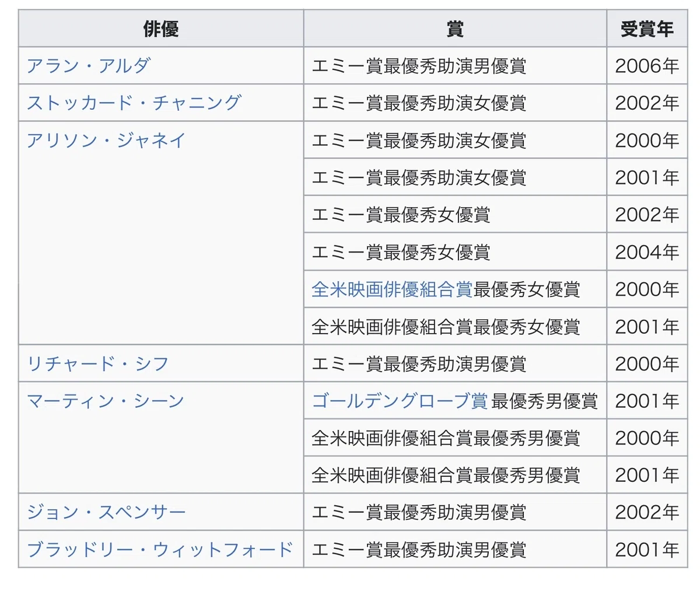Select the 2006年 cell
Screen dimensions: 700x591
point(647,65)
